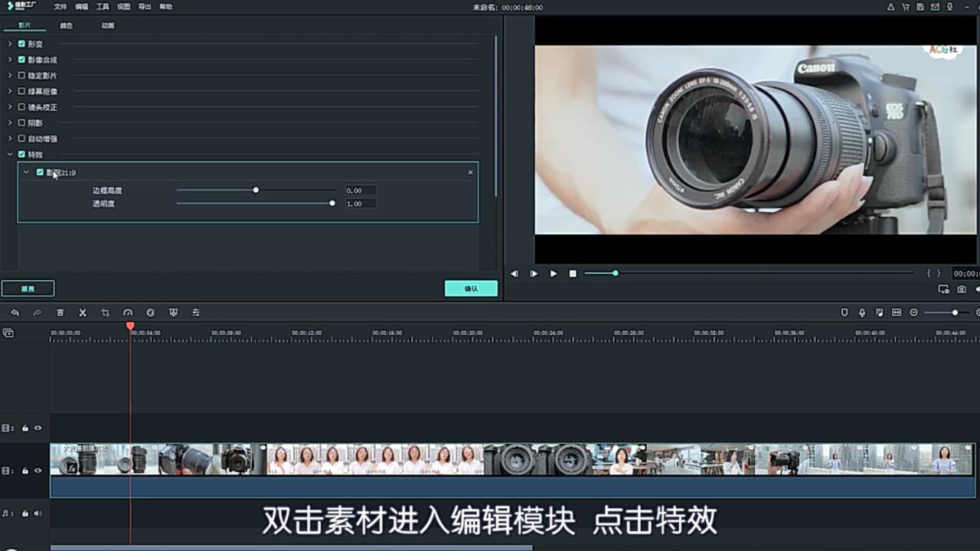Hide video track 2 with eye icon
Viewport: 980px width, 551px height.
point(38,429)
